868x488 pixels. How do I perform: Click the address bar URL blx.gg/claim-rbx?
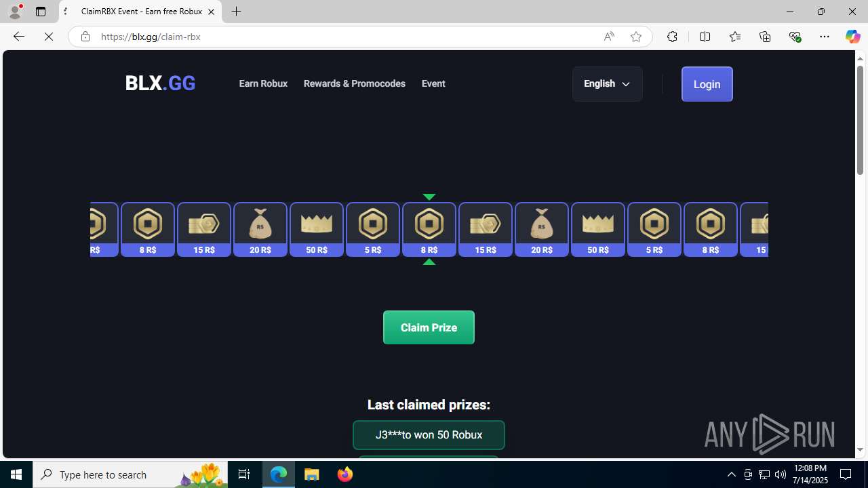pyautogui.click(x=151, y=37)
